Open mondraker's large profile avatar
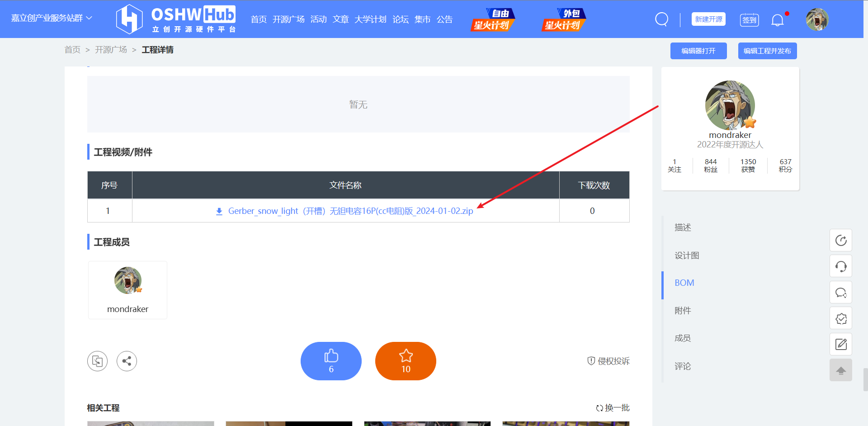 [730, 105]
